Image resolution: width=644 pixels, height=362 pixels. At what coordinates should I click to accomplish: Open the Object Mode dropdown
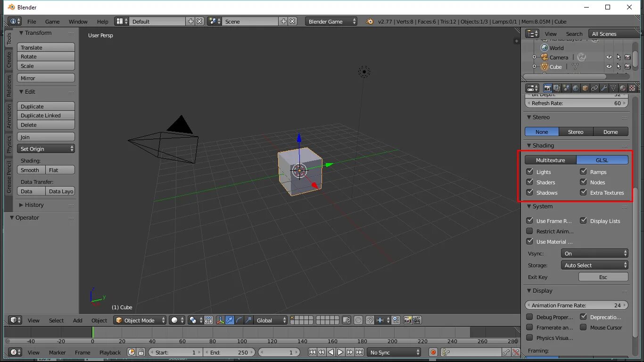140,320
